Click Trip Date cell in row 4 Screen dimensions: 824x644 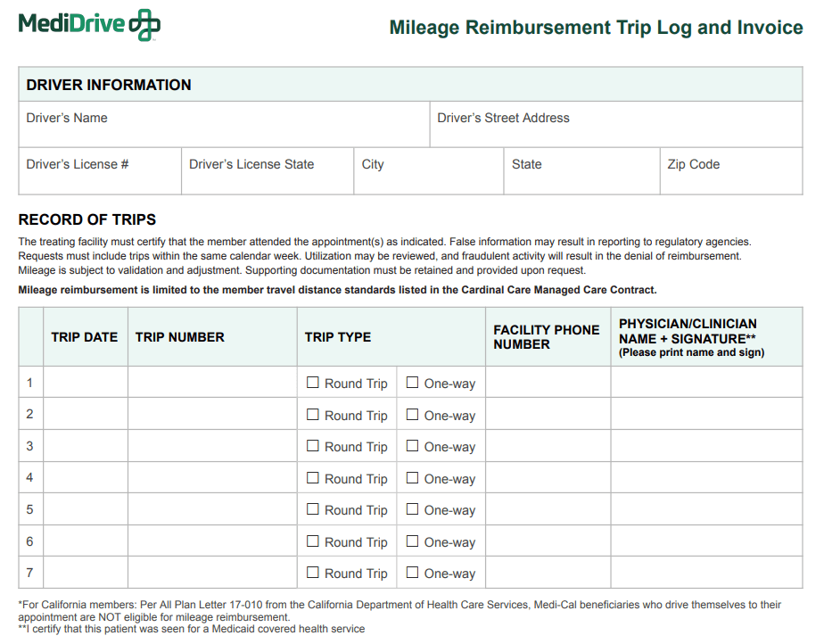point(86,477)
